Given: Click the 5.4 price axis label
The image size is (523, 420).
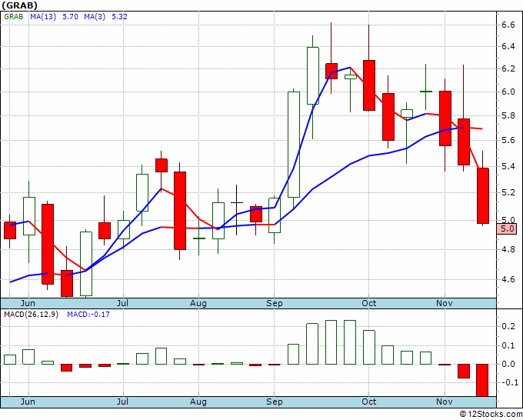Looking at the screenshot, I should pyautogui.click(x=508, y=166).
